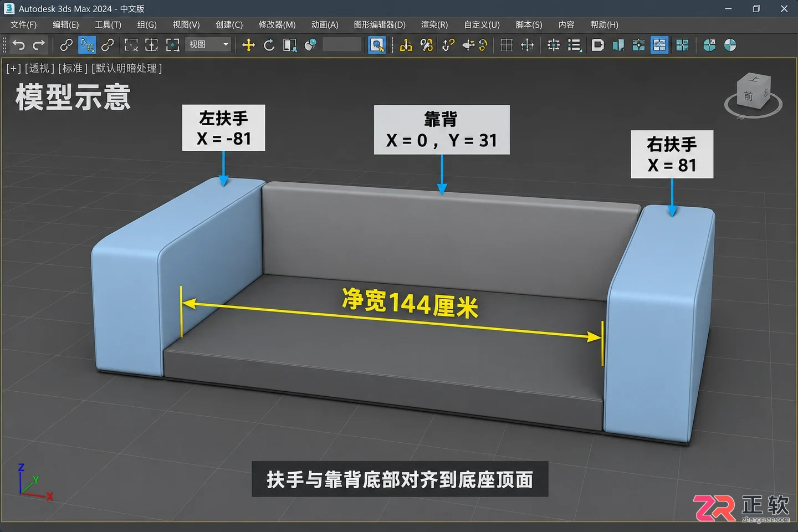Toggle the highlighted blue editor button near the toolbar end
This screenshot has height=532, width=798.
(659, 45)
